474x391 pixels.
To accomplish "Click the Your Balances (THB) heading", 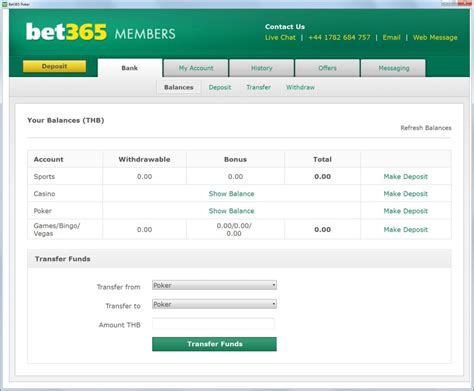I will tap(66, 120).
